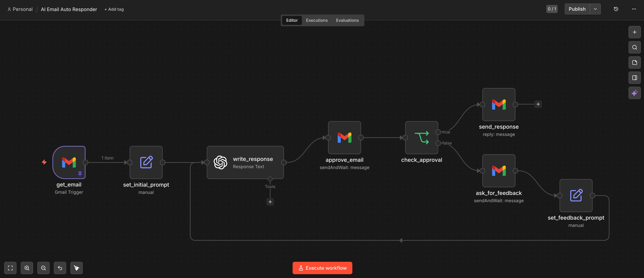
Task: Click the true output connector of check_approval
Action: 438,132
